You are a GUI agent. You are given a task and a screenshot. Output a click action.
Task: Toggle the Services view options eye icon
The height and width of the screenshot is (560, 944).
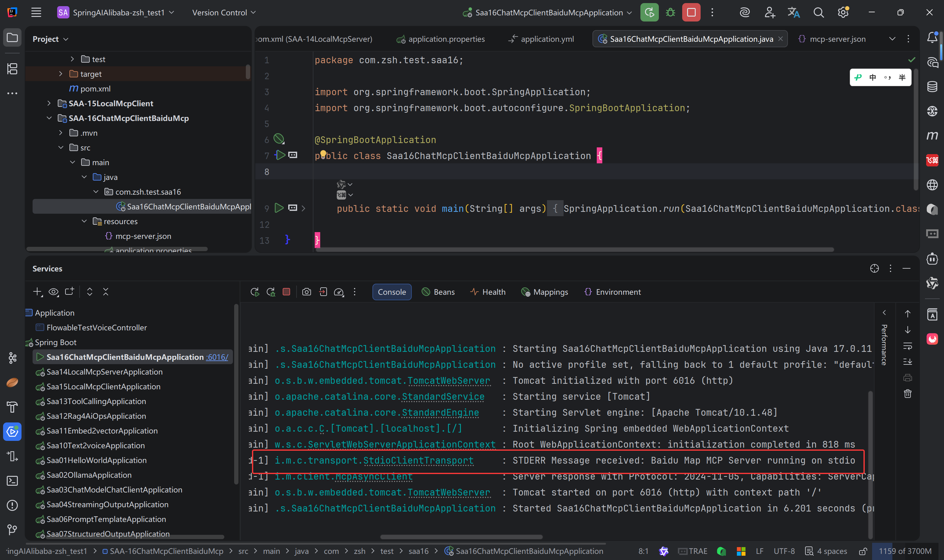[53, 292]
